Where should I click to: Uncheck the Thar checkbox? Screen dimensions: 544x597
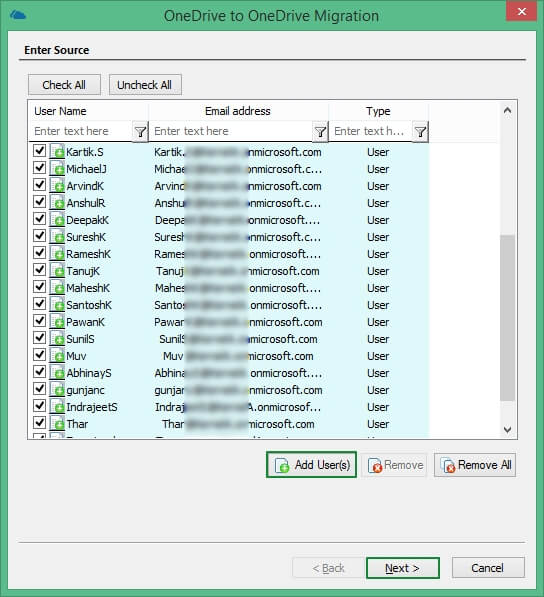coord(39,423)
